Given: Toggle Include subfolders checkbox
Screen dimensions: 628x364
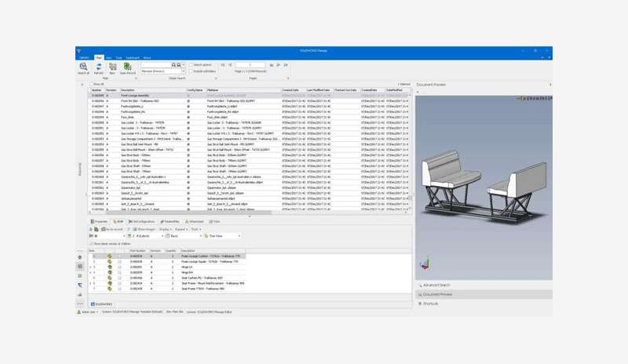Looking at the screenshot, I should (x=192, y=71).
